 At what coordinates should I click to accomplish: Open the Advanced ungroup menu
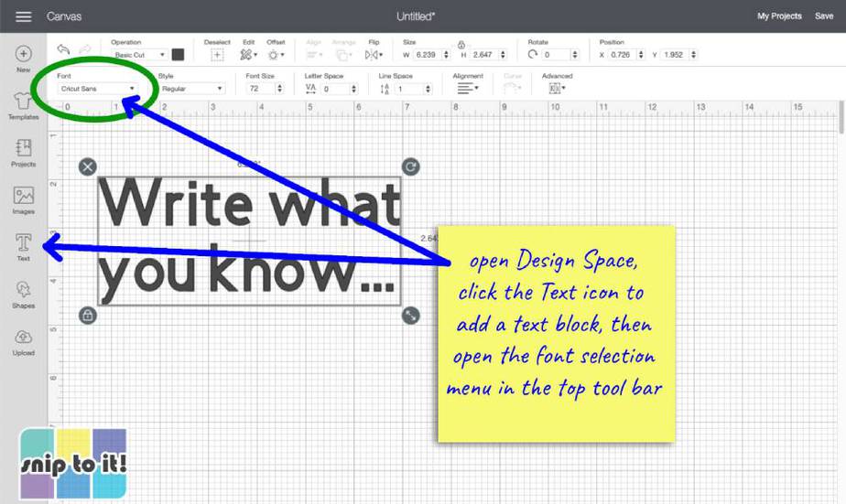(557, 89)
